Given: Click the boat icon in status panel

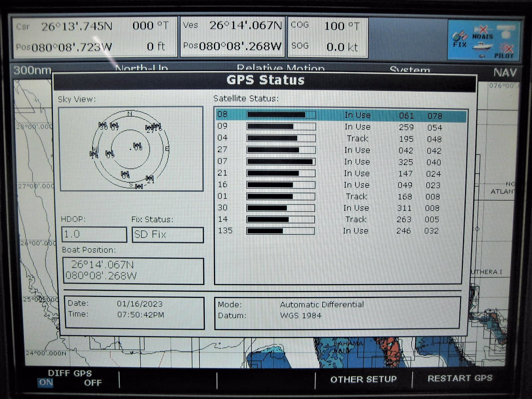Looking at the screenshot, I should [x=482, y=47].
